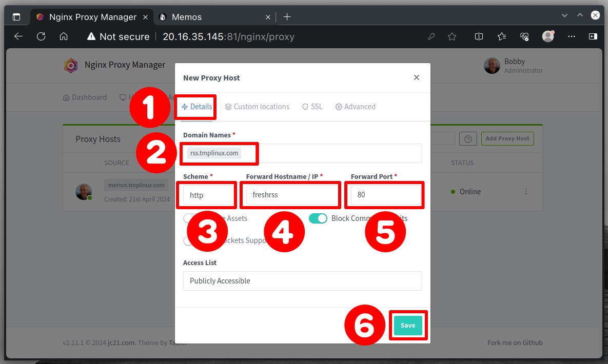Select the rss.tmplinux.com domain tag

(x=214, y=153)
